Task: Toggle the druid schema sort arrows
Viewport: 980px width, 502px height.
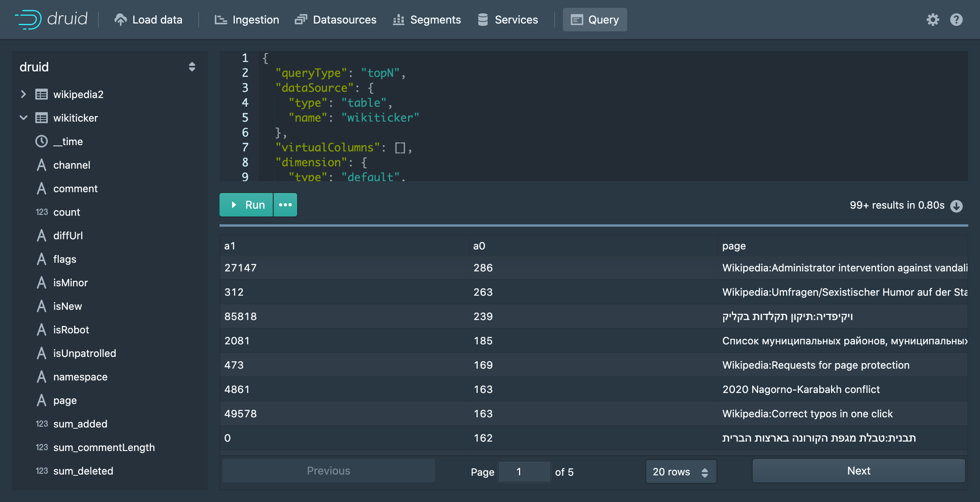Action: 192,67
